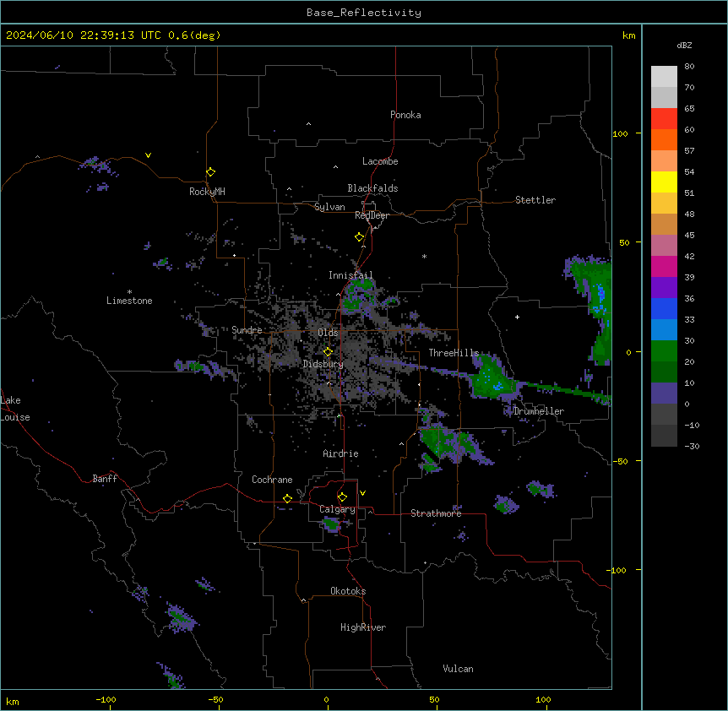Image resolution: width=728 pixels, height=711 pixels.
Task: Click the asterisk marker east of Innisfail
Action: (424, 256)
